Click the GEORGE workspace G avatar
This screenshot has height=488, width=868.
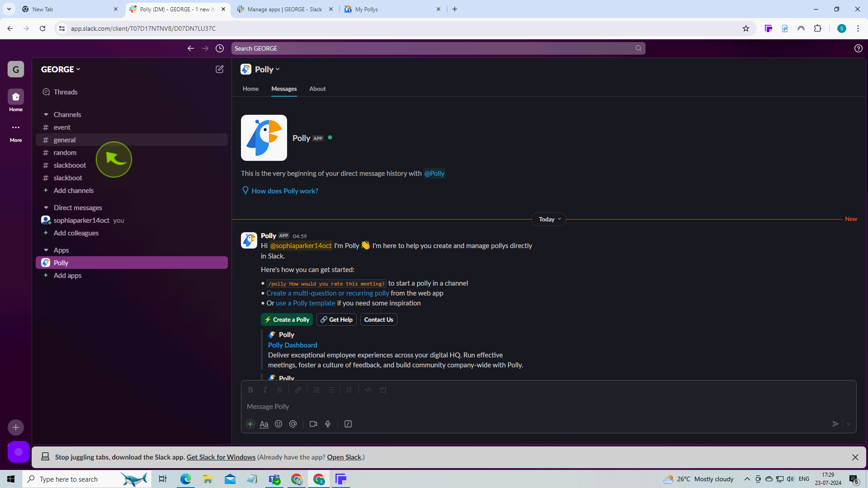click(x=16, y=69)
